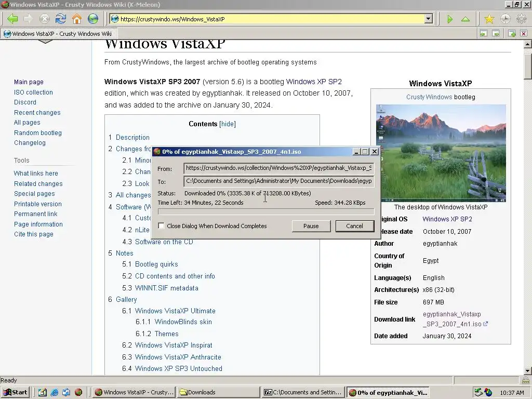Click the scrollbar down arrow
This screenshot has width=532, height=399.
click(x=528, y=371)
